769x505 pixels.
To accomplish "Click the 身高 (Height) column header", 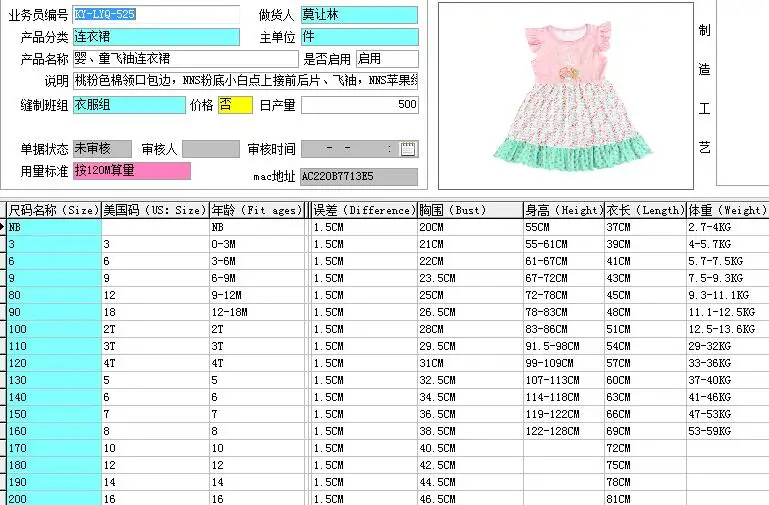I will click(564, 210).
